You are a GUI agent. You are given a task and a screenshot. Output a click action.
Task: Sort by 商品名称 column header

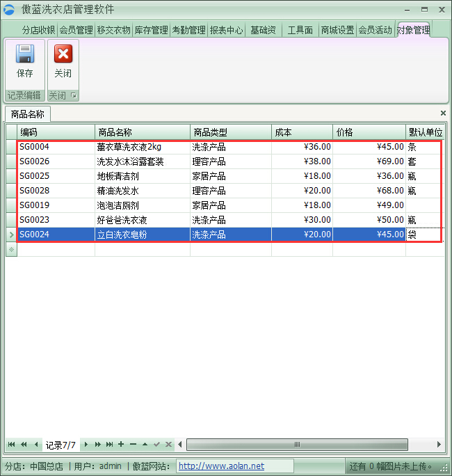click(x=143, y=132)
